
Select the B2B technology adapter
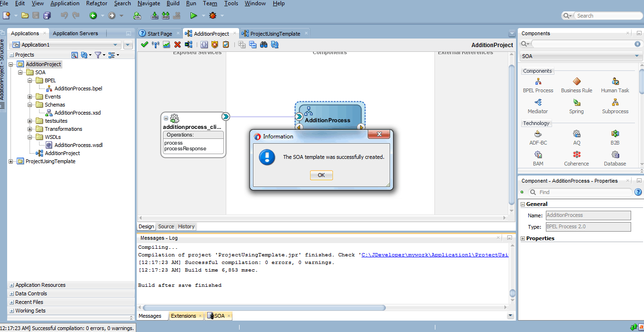tap(615, 138)
